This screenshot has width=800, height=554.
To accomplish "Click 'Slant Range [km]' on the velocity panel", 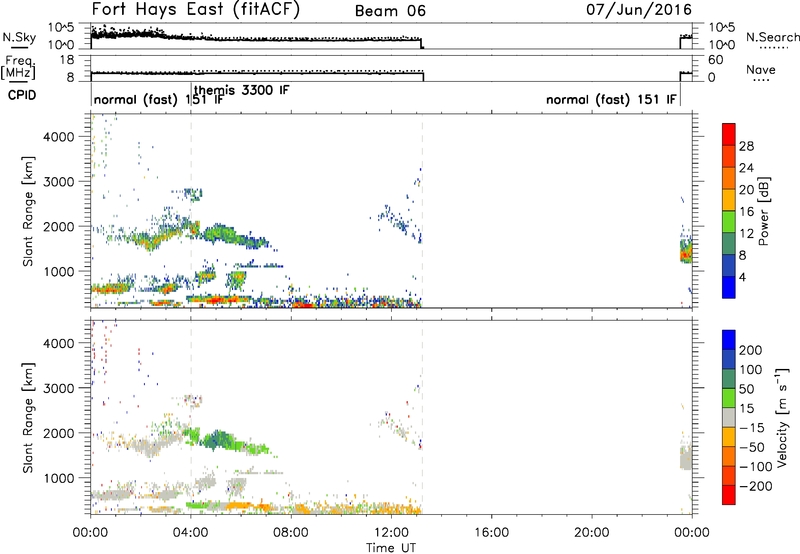I will 28,417.
